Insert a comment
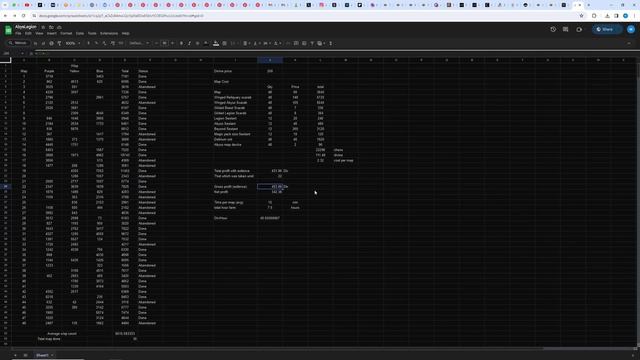 coord(296,43)
